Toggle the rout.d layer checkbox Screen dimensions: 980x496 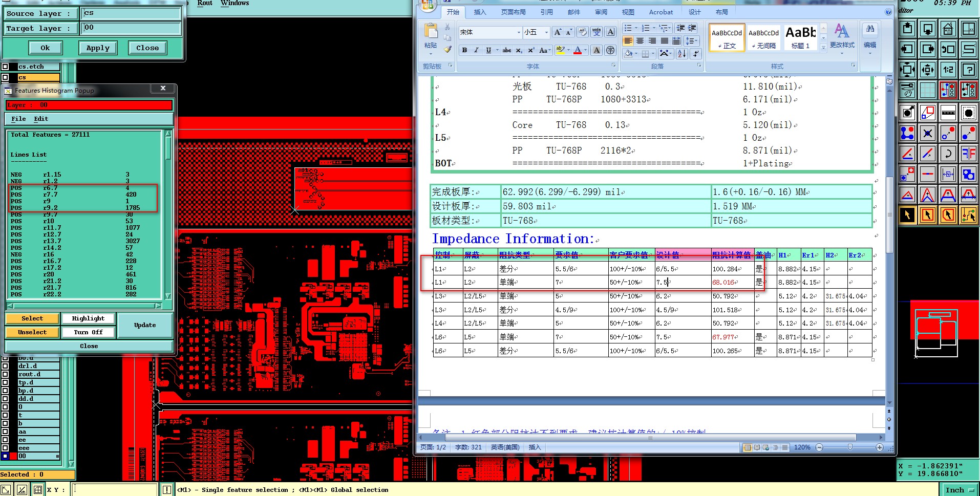[5, 374]
